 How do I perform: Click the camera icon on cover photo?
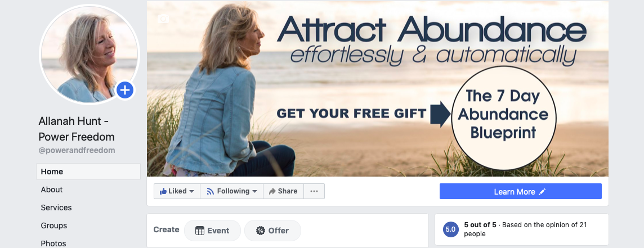(163, 19)
